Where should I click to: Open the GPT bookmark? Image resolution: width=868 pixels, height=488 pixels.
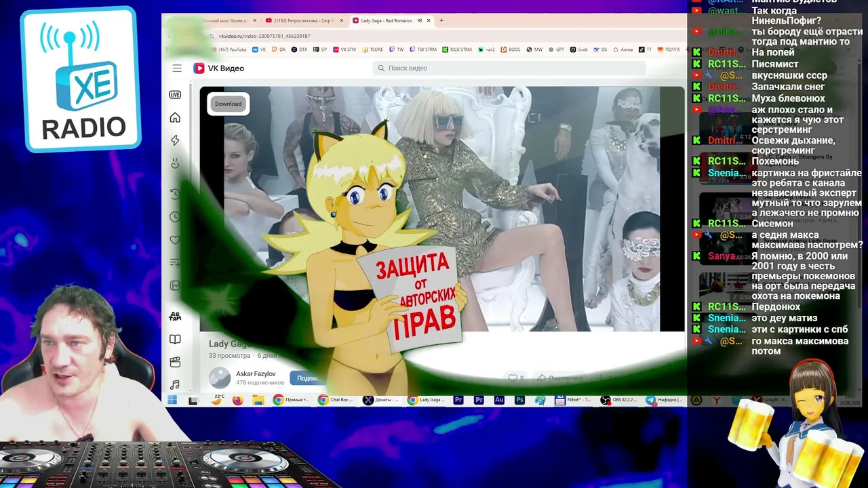point(556,49)
